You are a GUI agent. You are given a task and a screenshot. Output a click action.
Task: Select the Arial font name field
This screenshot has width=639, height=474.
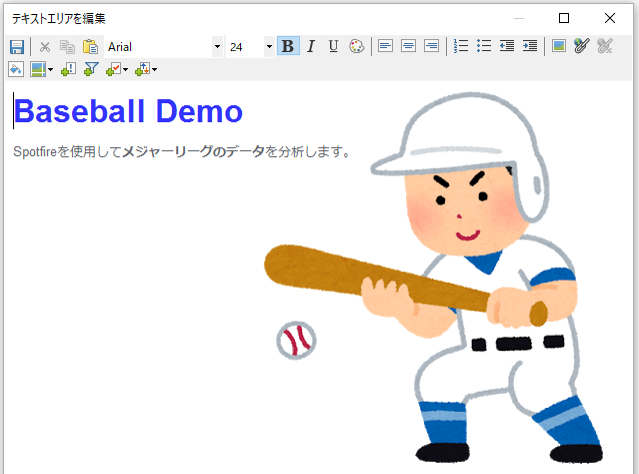[x=158, y=47]
